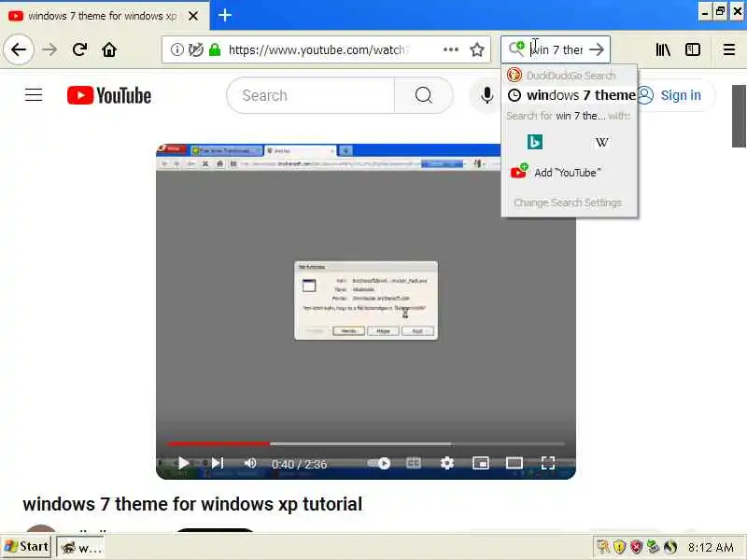Enter full screen video
747x560 pixels.
(548, 463)
